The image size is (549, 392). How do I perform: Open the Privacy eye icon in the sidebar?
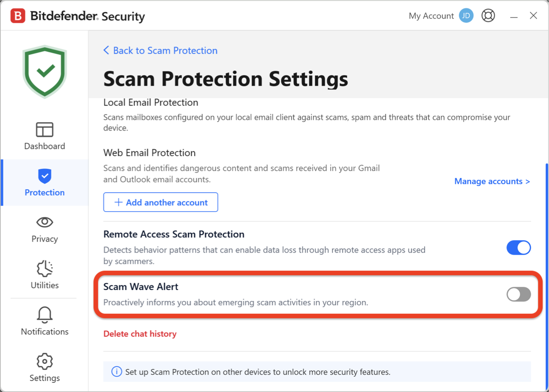(x=44, y=222)
